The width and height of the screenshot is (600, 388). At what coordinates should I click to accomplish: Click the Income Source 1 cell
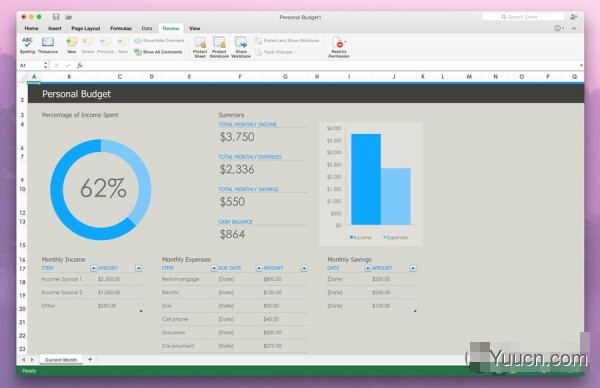[62, 279]
